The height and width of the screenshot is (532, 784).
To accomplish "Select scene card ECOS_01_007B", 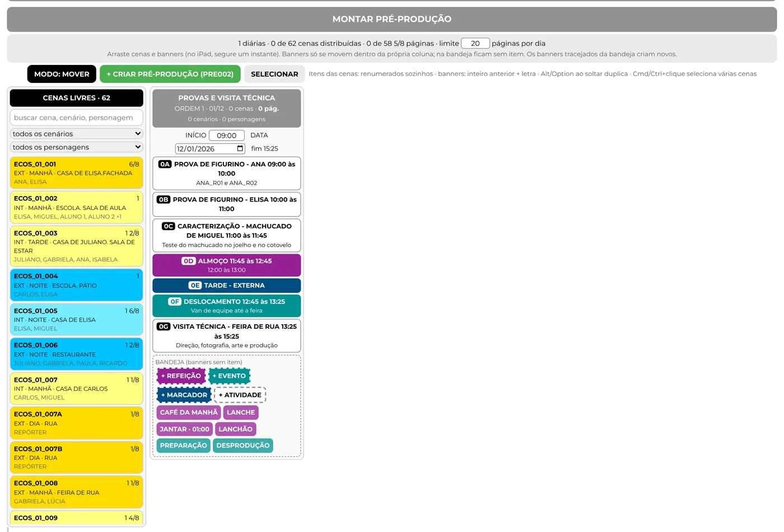I will click(76, 458).
